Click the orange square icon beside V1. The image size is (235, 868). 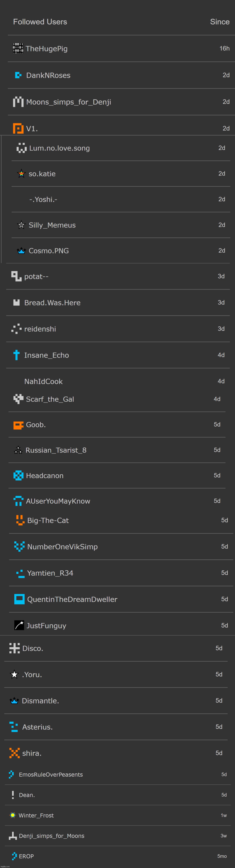click(x=18, y=128)
